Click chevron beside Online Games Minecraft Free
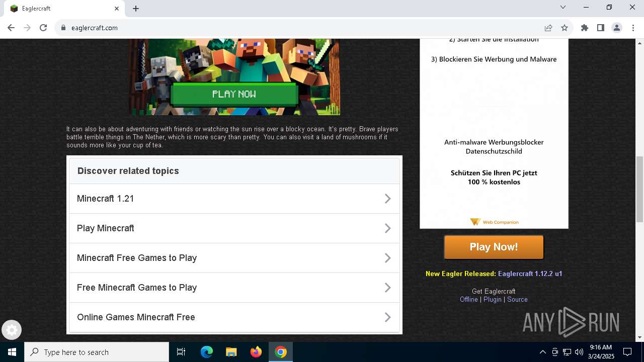The width and height of the screenshot is (644, 362). coord(388,317)
